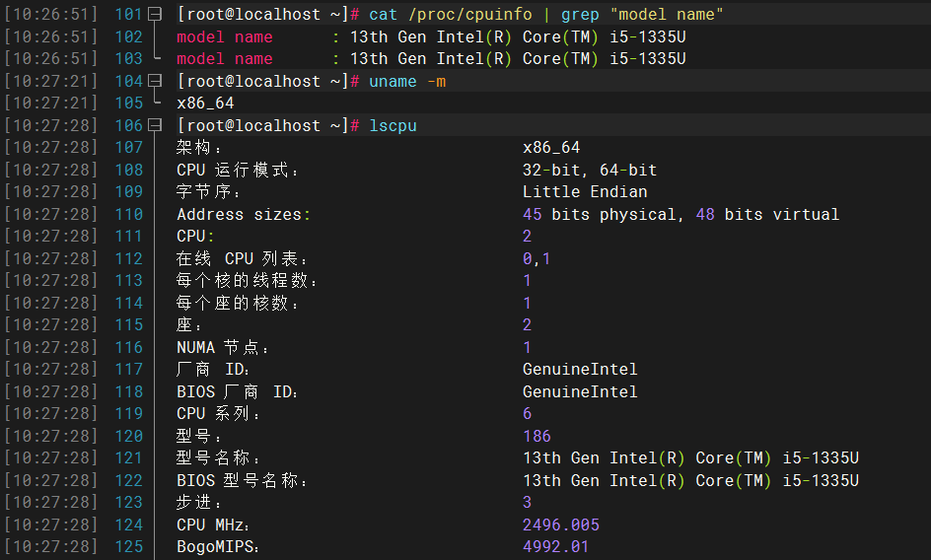Click the 'uname' command text
The image size is (931, 560).
394,82
